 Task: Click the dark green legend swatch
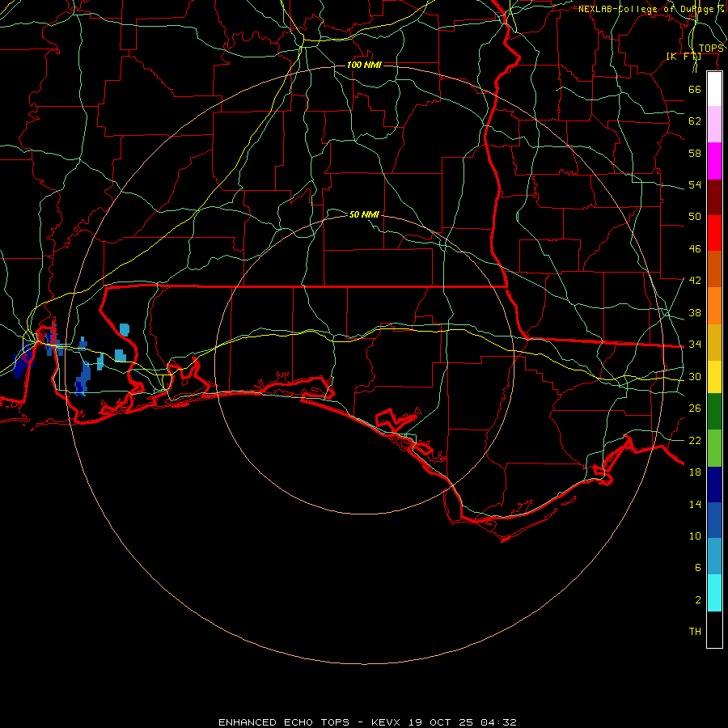[x=714, y=412]
